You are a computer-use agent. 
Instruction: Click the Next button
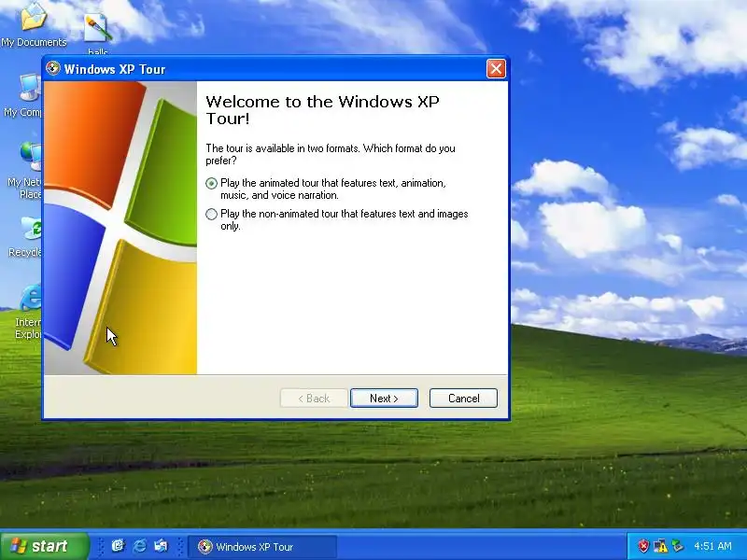click(384, 399)
